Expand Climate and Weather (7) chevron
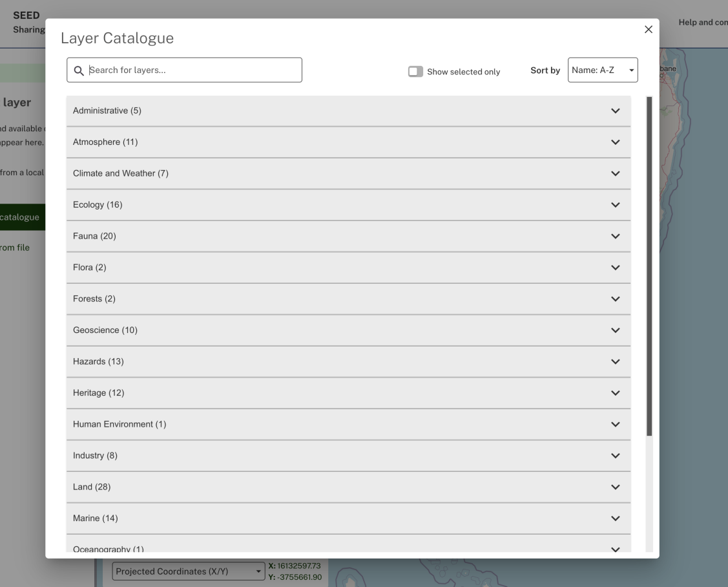This screenshot has width=728, height=587. [x=615, y=173]
